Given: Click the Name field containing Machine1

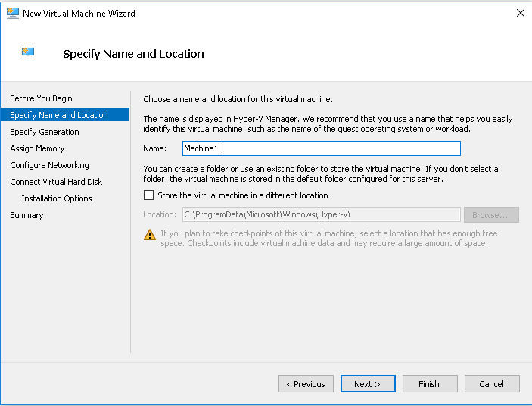Looking at the screenshot, I should pos(321,148).
